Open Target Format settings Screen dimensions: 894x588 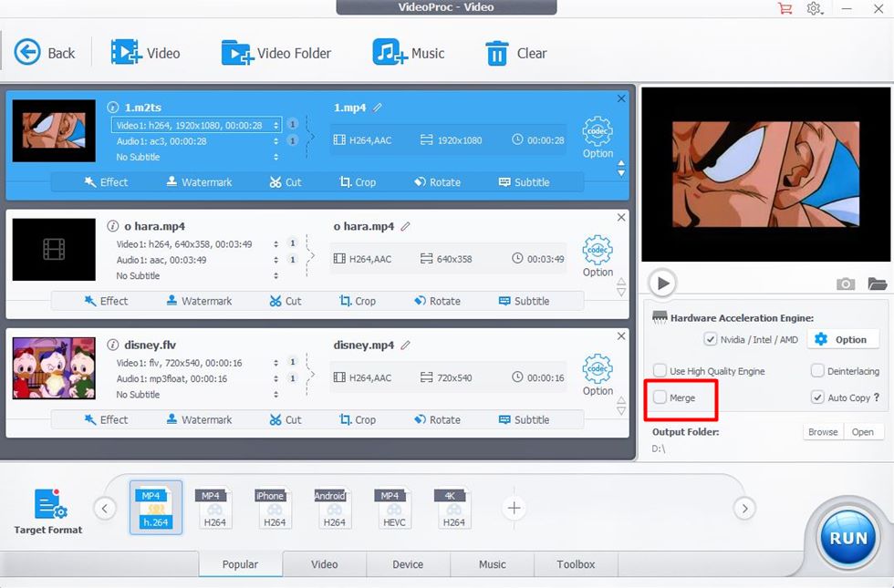pos(47,511)
